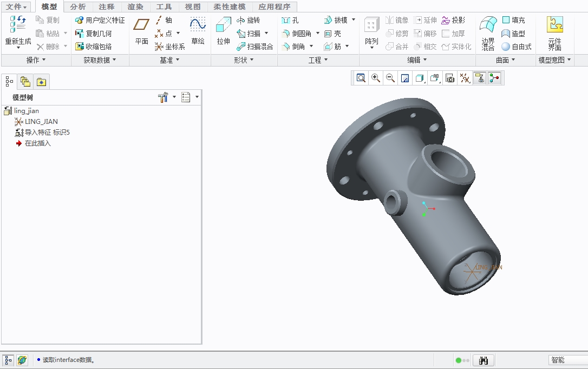
Task: Switch to the 视图 tab
Action: pos(192,6)
